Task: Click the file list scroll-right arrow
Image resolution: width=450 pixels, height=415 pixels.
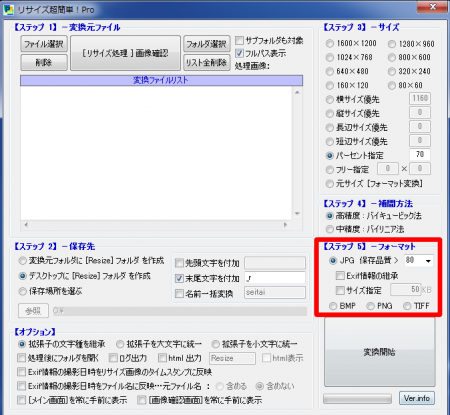Action: click(x=285, y=225)
